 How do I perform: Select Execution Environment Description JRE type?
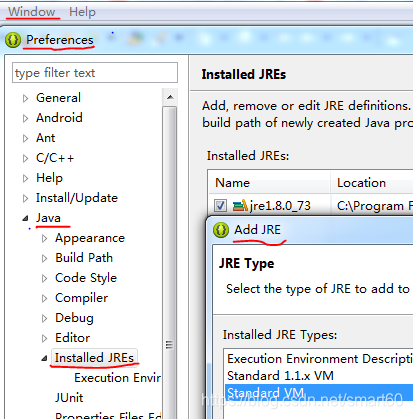coord(320,359)
